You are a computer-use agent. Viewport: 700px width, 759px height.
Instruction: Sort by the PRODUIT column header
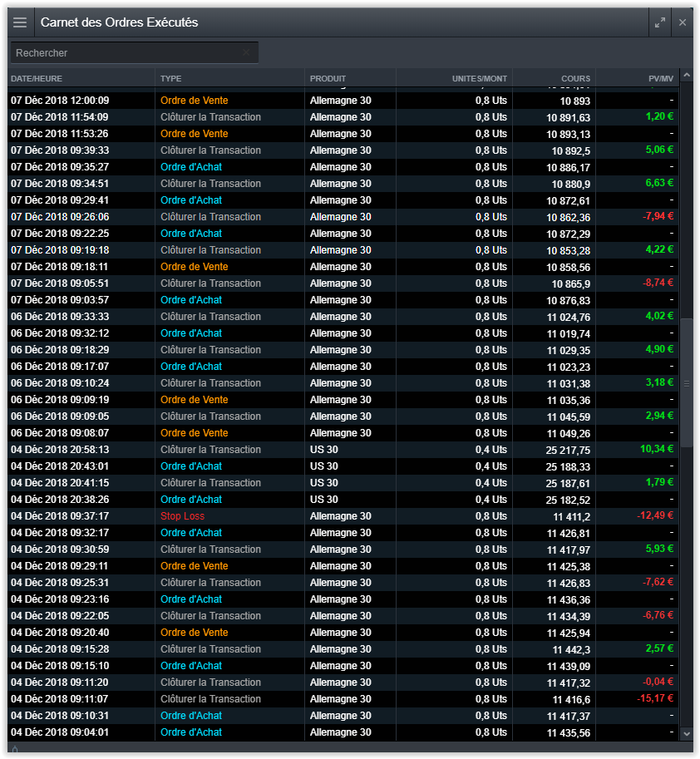[x=328, y=78]
